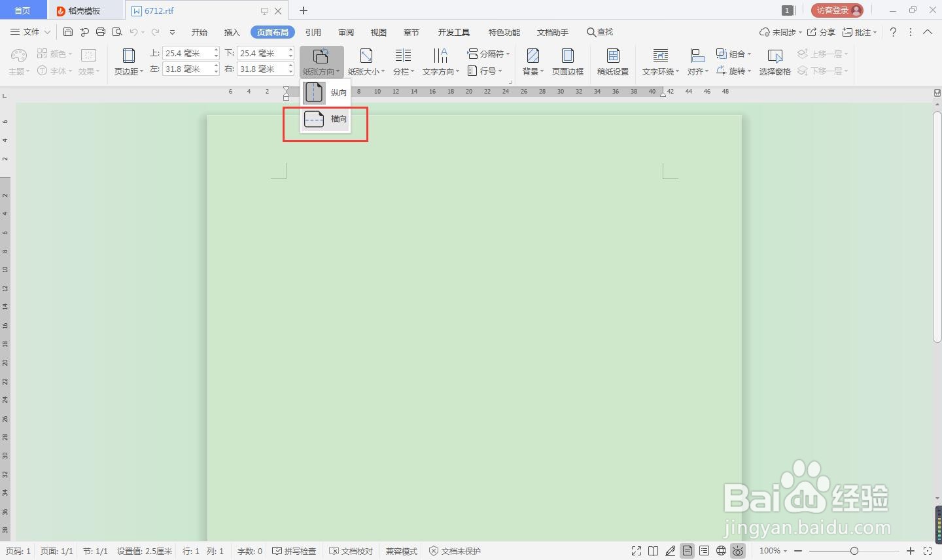Select 横向 landscape orientation from dropdown
This screenshot has height=560, width=942.
coord(325,118)
